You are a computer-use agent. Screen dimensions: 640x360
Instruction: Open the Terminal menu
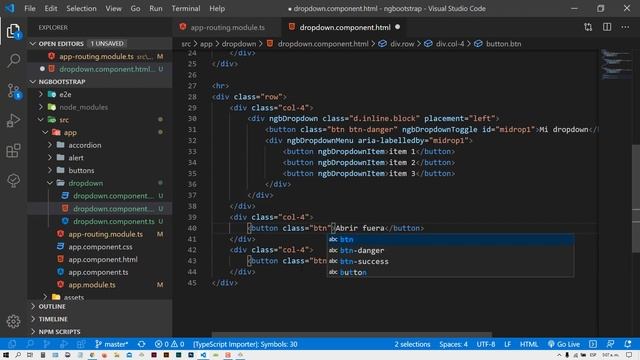[x=186, y=8]
